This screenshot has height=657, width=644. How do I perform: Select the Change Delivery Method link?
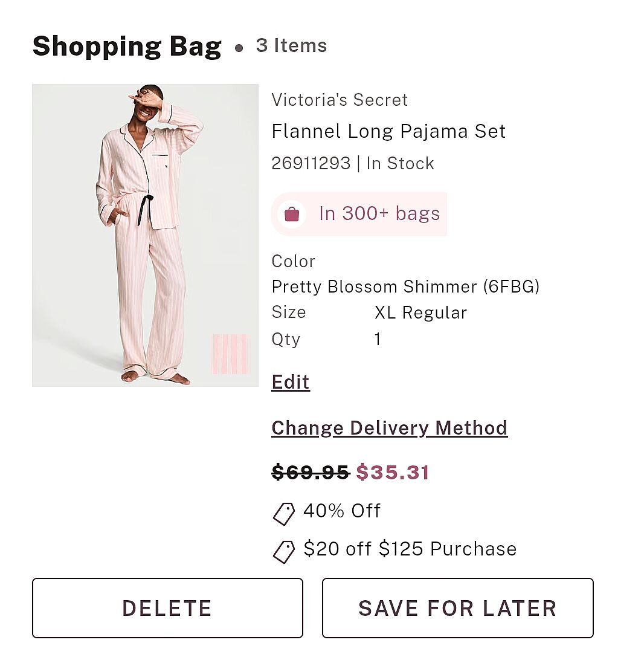[x=389, y=428]
